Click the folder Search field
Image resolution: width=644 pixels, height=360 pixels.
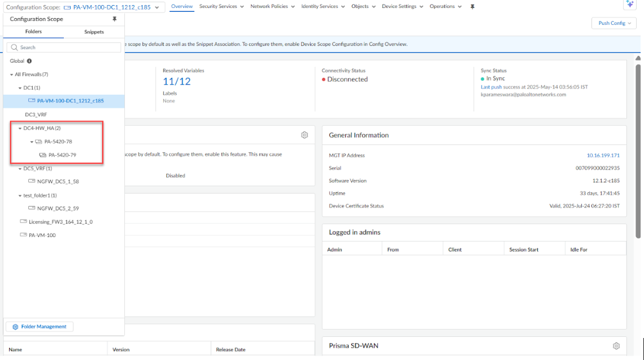[64, 47]
